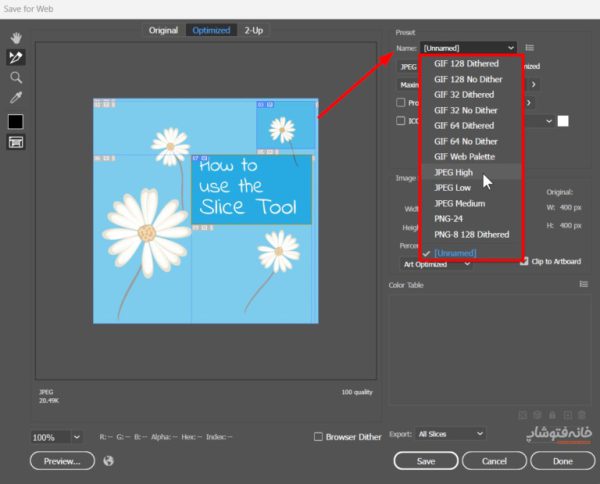Click the 100% zoom level field
Screen dimensions: 600x484
51,437
